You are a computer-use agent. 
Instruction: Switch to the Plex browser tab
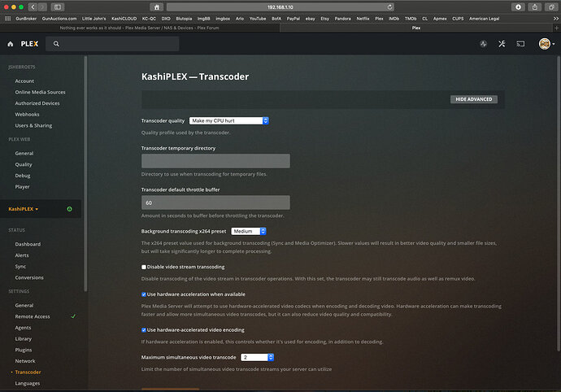[x=416, y=28]
